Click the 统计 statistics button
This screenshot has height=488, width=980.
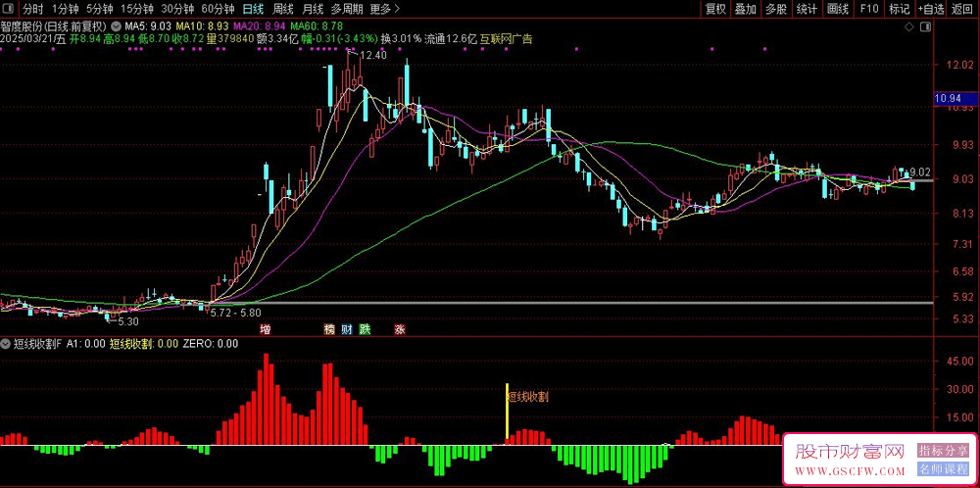[x=807, y=10]
